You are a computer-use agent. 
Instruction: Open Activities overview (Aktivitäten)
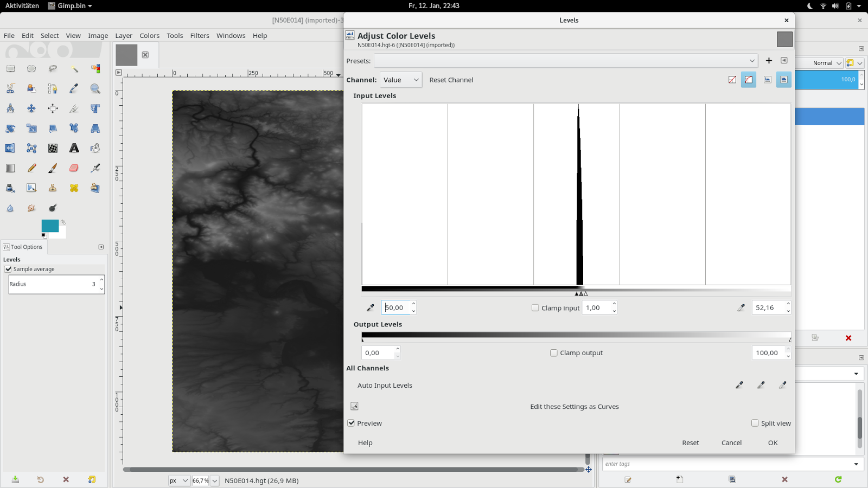point(22,6)
